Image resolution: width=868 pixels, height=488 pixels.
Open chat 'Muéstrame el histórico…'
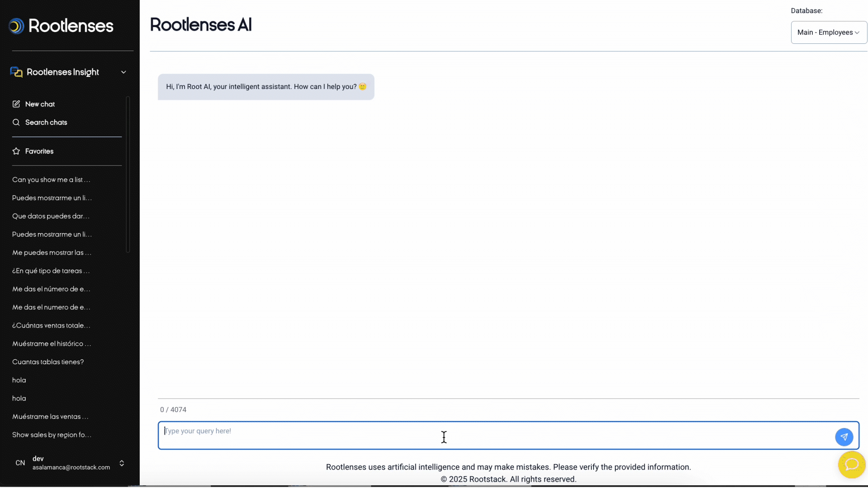(52, 344)
